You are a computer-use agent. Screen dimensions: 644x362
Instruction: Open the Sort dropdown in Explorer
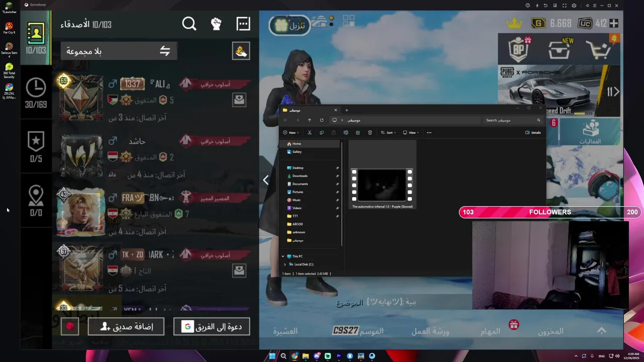[388, 133]
